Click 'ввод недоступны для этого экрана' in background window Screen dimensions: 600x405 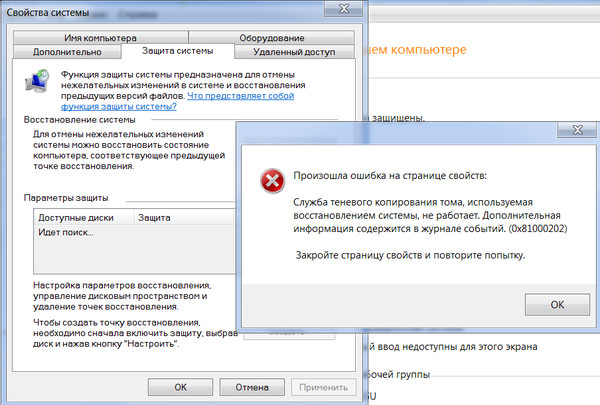coord(457,347)
